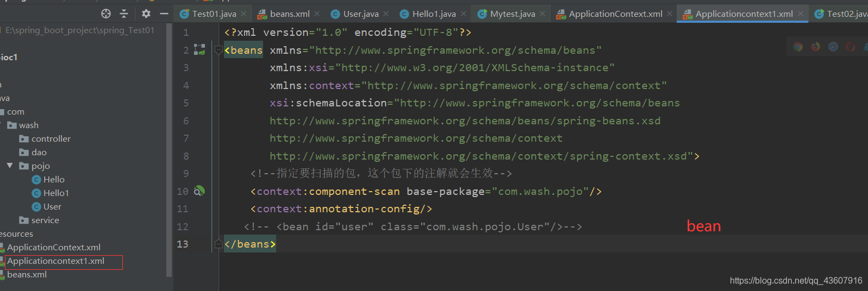Click the closing </beans> tag
The height and width of the screenshot is (291, 868).
(250, 244)
